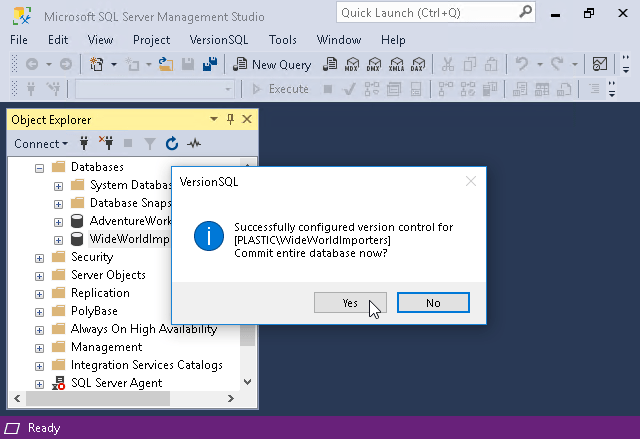The image size is (640, 439).
Task: Open the Connect dropdown
Action: (x=41, y=144)
